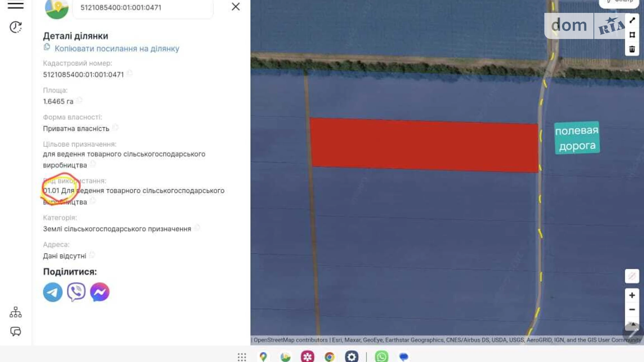Copy the cadastral number value
This screenshot has width=644, height=362.
click(x=130, y=73)
